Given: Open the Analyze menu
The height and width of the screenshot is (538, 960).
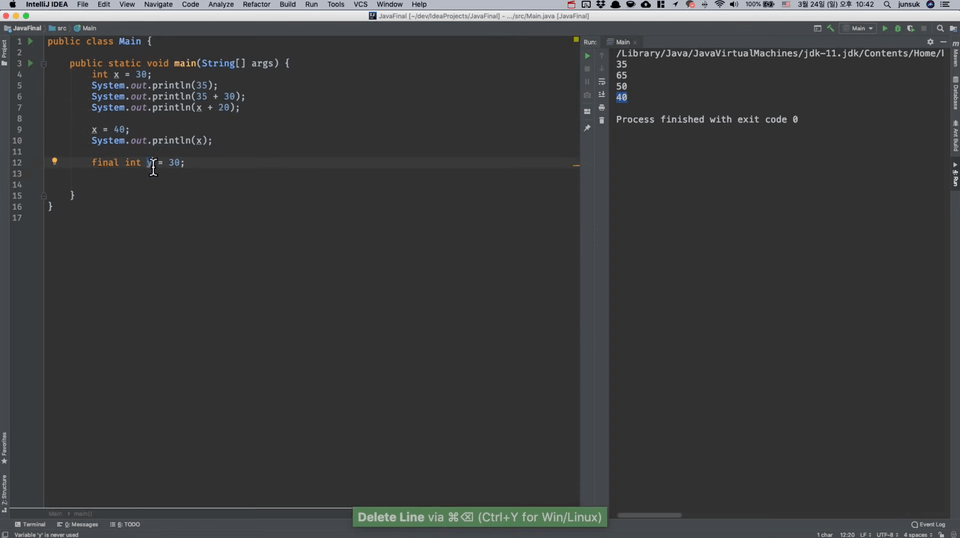Looking at the screenshot, I should (x=220, y=4).
